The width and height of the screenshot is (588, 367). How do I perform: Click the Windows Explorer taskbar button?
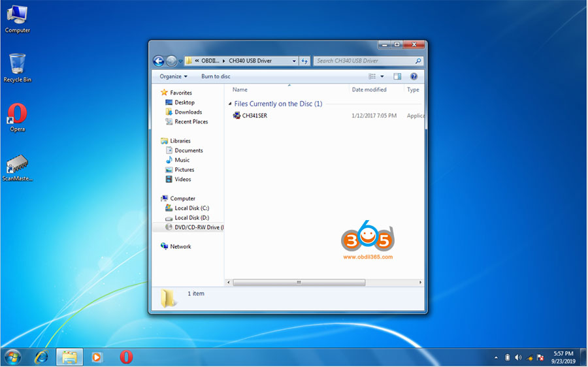69,357
